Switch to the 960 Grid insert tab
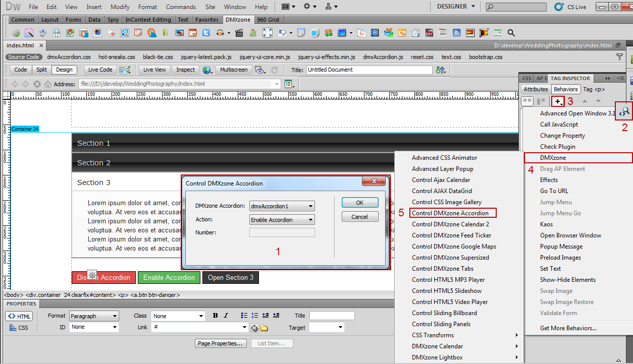 268,20
